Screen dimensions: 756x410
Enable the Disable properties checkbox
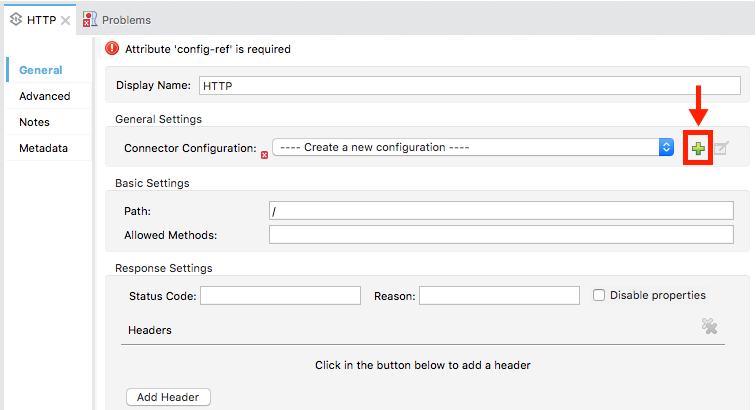pyautogui.click(x=599, y=295)
